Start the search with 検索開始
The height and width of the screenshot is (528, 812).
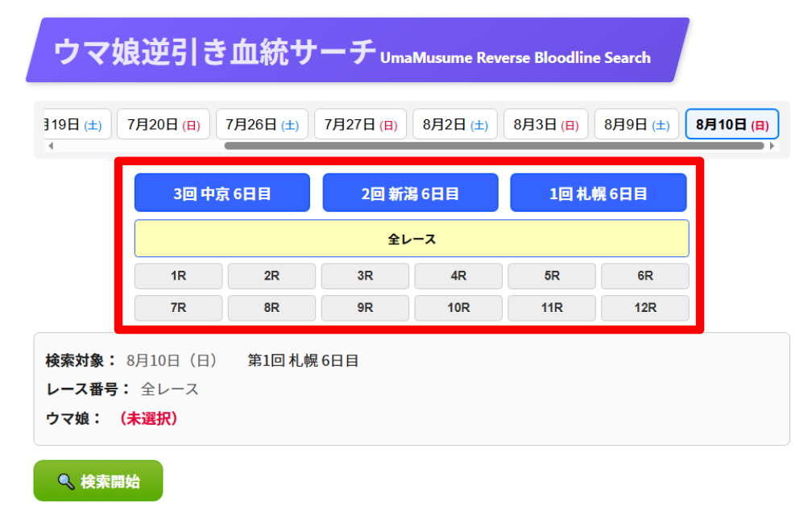[x=98, y=481]
